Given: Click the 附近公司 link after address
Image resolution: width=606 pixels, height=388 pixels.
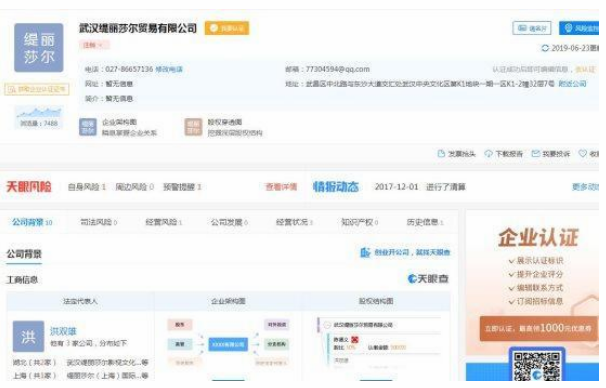Looking at the screenshot, I should (572, 84).
